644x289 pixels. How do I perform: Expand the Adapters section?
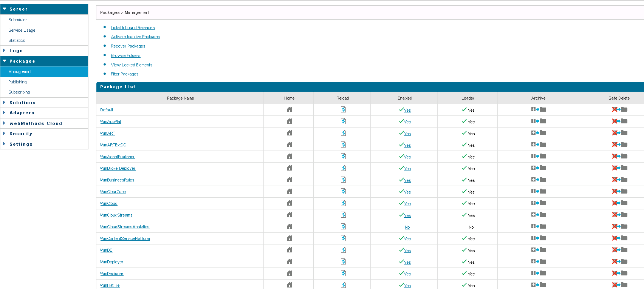(x=44, y=113)
